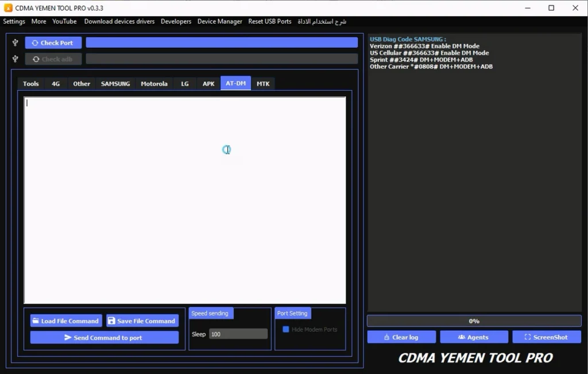Switch to the SAMSUNG tab

(115, 83)
